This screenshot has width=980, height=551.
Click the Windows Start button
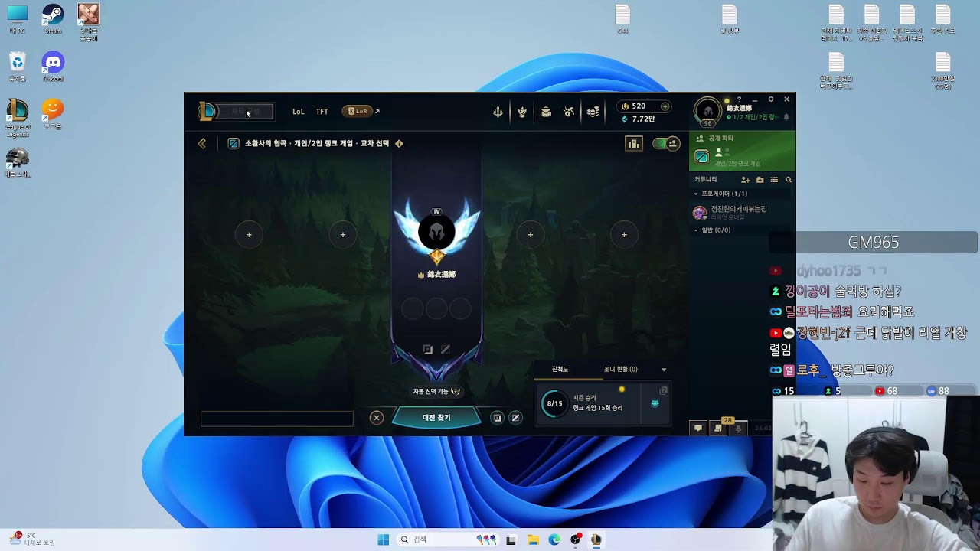[384, 540]
